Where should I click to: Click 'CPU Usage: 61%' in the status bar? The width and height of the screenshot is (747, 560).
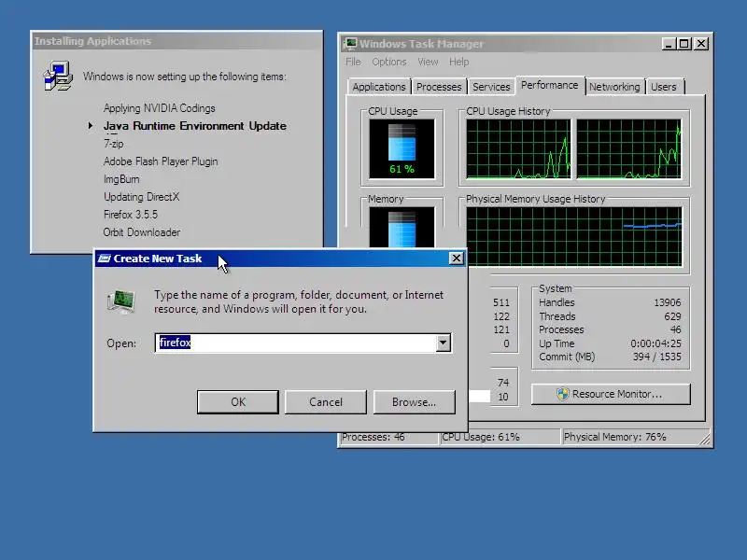pos(481,437)
